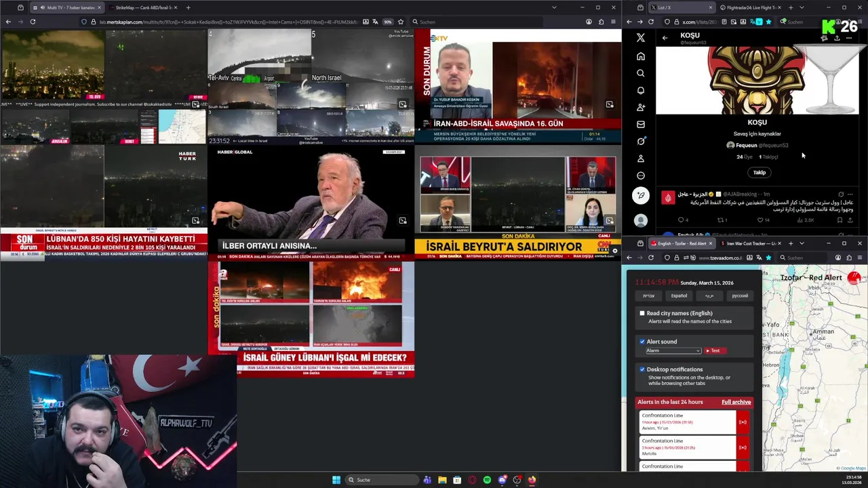This screenshot has height=488, width=868.
Task: Reload the Multi TV page
Action: [33, 22]
